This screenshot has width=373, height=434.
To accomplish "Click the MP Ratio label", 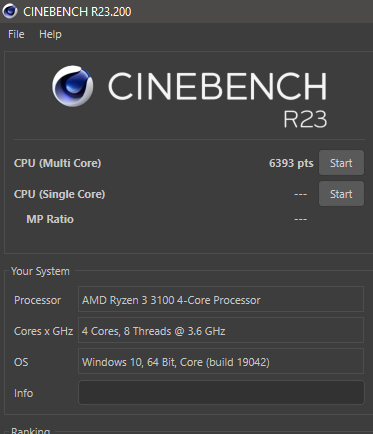I will click(x=50, y=219).
